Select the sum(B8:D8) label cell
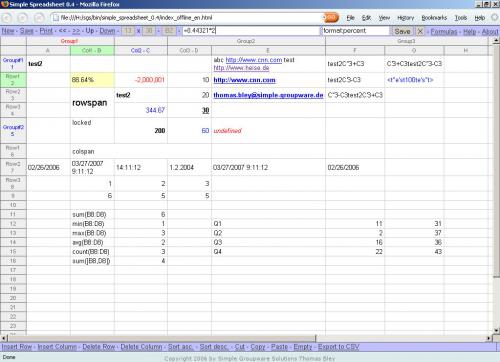500x362 pixels. (x=92, y=214)
